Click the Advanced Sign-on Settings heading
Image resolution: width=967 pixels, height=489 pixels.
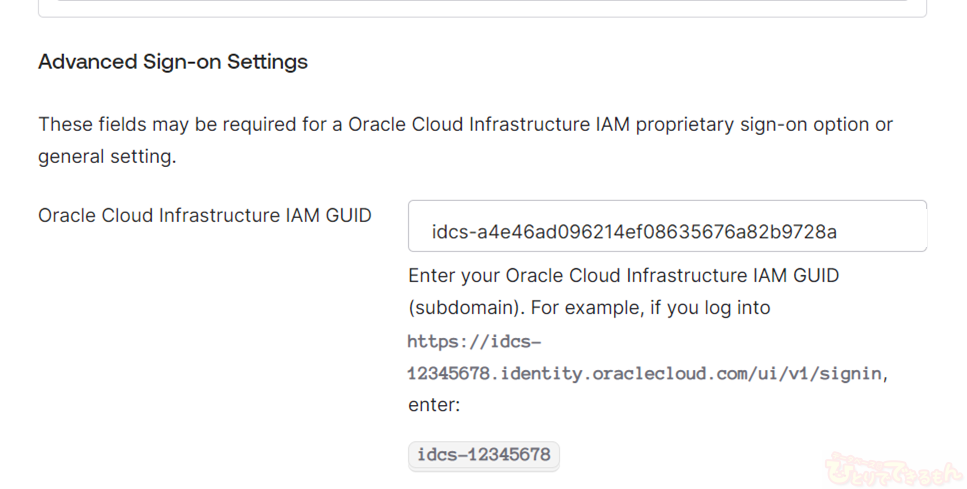(173, 62)
